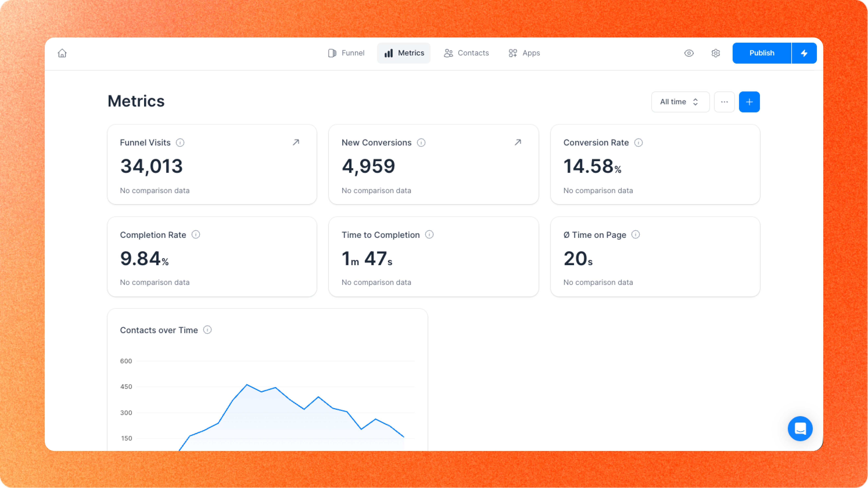Click No comparison data under Conversion Rate
The width and height of the screenshot is (868, 488).
tap(598, 191)
